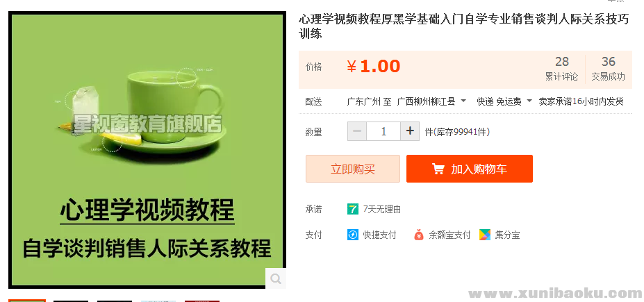
Task: Click the main green product image
Action: click(147, 150)
